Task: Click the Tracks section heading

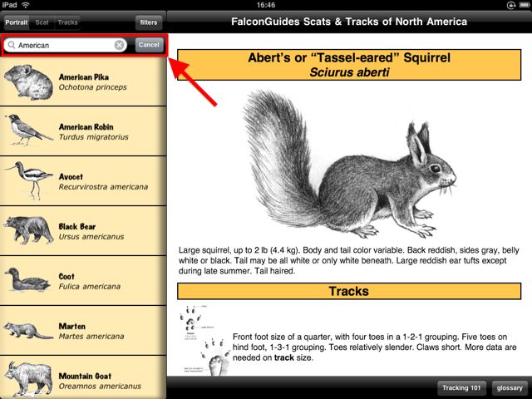Action: (x=349, y=291)
